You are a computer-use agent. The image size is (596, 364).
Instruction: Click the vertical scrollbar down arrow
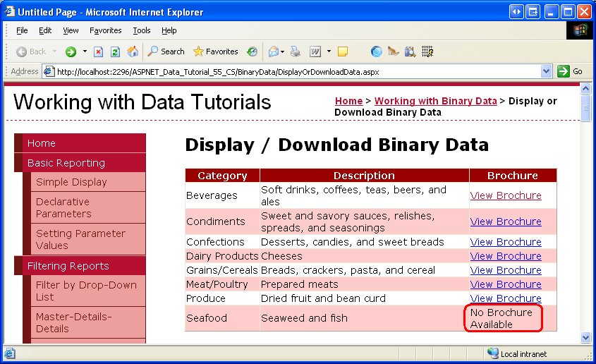585,337
